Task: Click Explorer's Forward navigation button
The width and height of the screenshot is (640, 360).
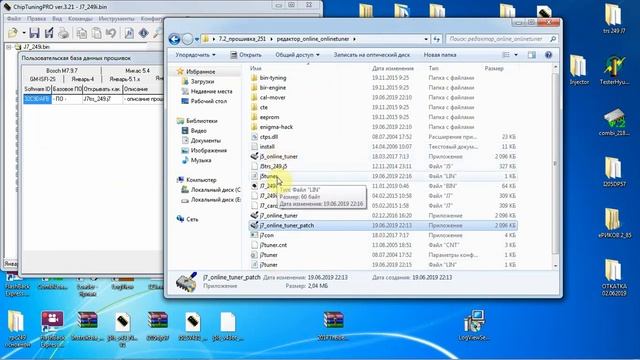Action: pyautogui.click(x=187, y=39)
